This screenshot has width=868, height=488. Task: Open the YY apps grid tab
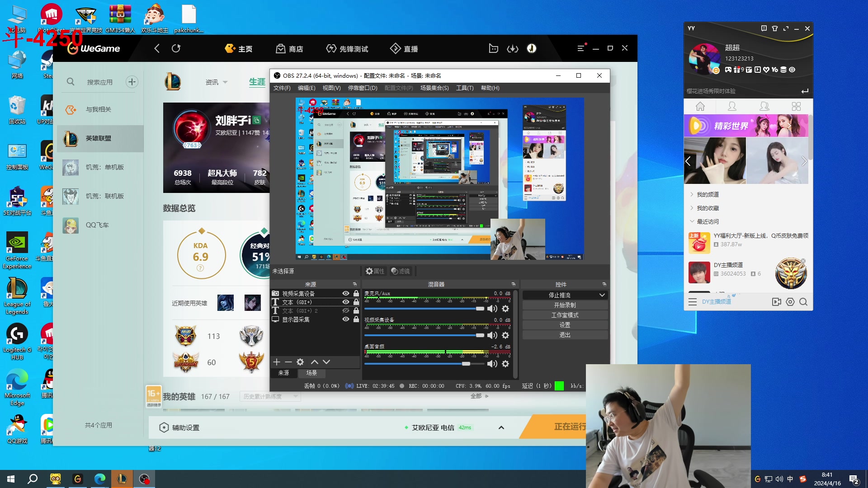tap(797, 106)
